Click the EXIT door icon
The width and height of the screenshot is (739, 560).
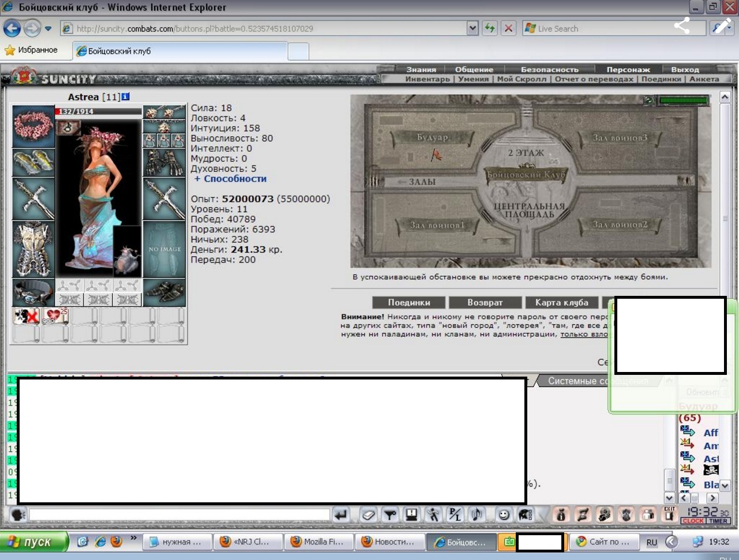pos(669,514)
